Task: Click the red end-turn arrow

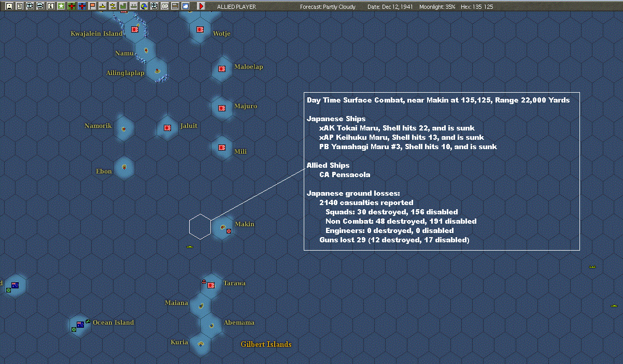Action: click(x=201, y=6)
